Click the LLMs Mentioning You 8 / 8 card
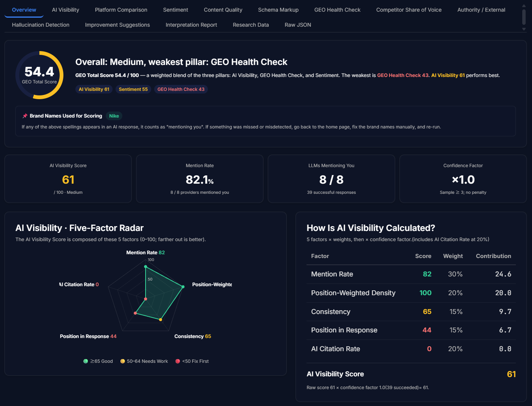Screen dimensions: 532x406 click(331, 179)
